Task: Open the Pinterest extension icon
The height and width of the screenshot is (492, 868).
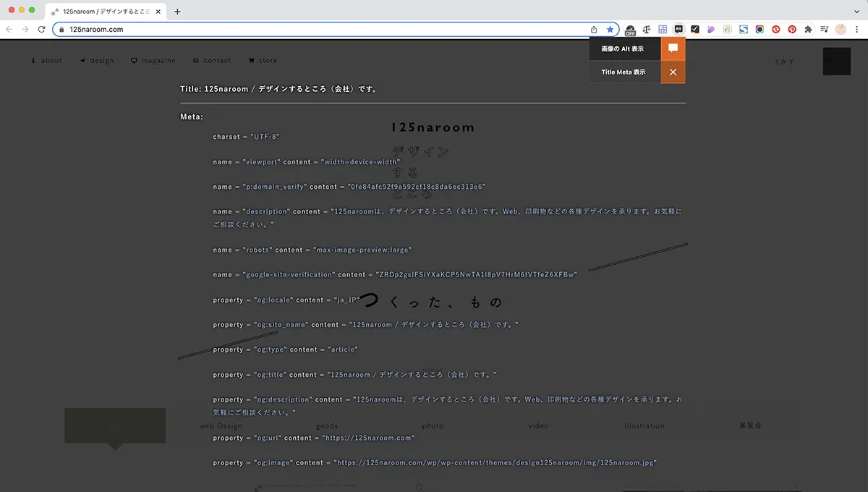Action: coord(792,29)
